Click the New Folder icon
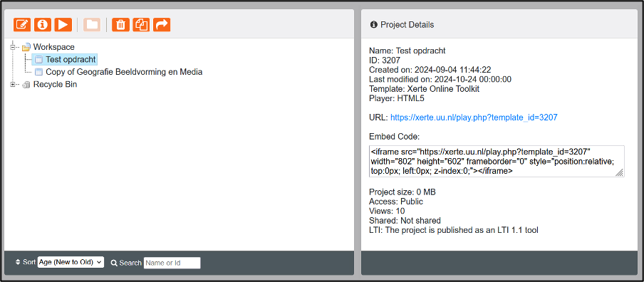This screenshot has height=282, width=644. (x=92, y=25)
